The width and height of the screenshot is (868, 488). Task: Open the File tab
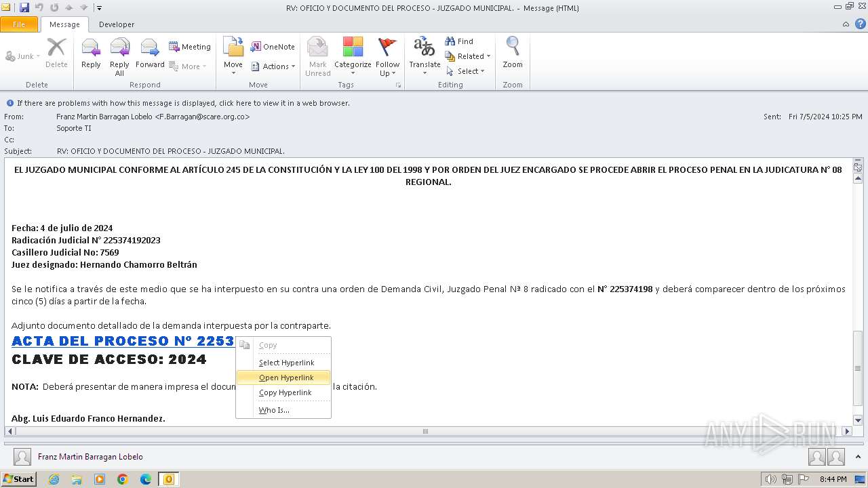pos(19,24)
